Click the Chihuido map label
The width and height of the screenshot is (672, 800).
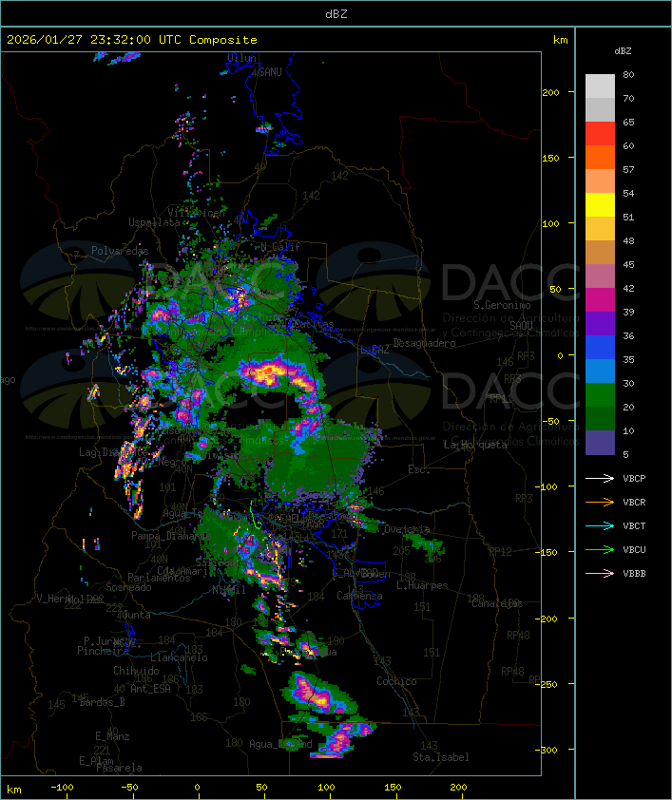pos(136,671)
